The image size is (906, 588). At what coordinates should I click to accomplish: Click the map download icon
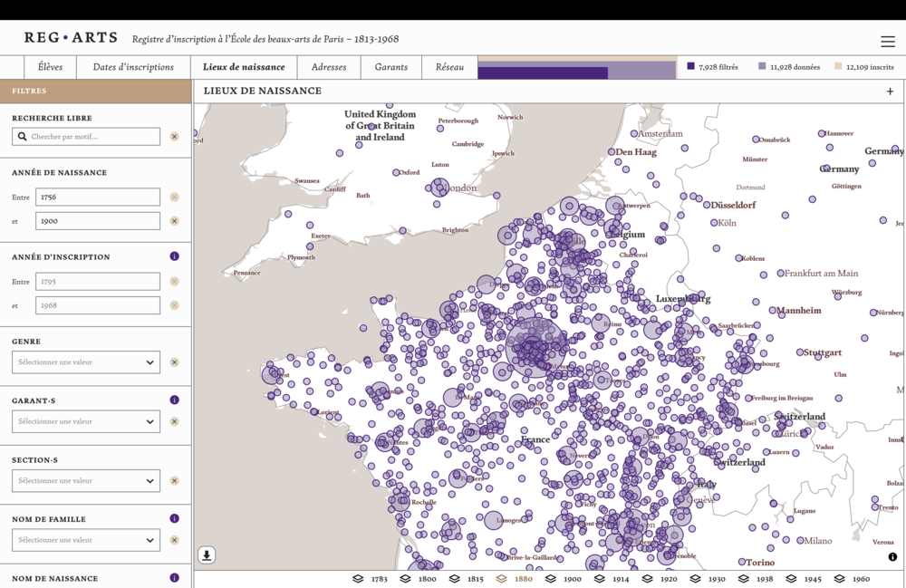[x=207, y=555]
